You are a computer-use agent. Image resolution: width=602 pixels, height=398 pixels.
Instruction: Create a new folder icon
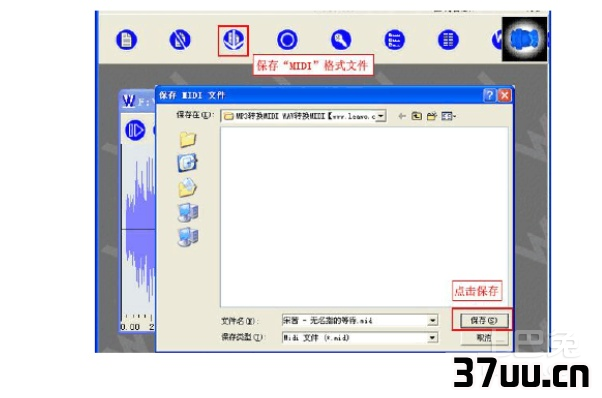coord(432,116)
